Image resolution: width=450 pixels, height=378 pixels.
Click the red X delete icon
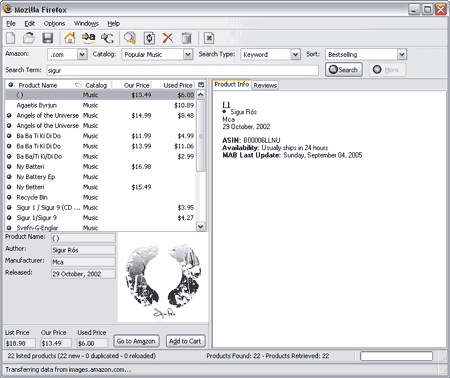point(168,38)
